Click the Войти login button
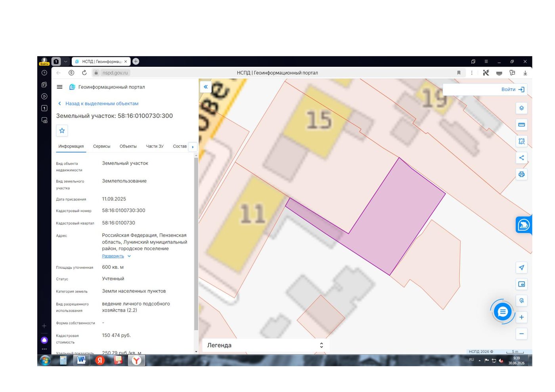This screenshot has width=555, height=392. click(x=513, y=89)
